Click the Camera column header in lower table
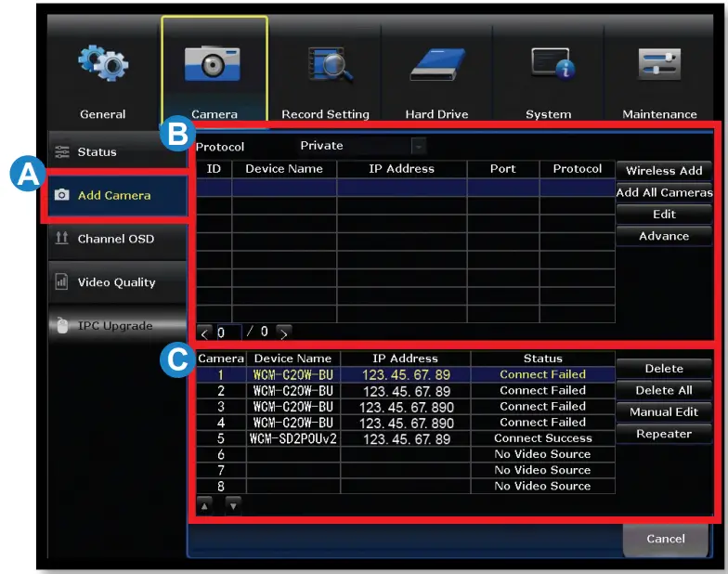Viewport: 728px width, 574px height. [221, 359]
